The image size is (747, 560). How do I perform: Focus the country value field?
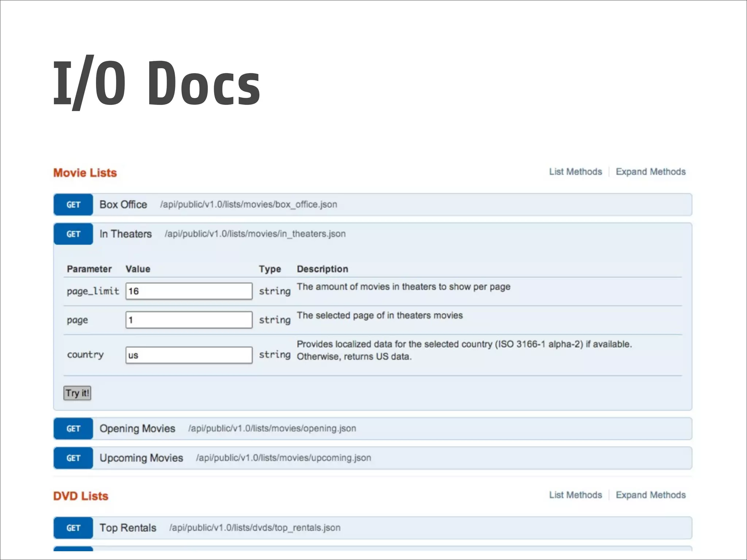click(189, 355)
